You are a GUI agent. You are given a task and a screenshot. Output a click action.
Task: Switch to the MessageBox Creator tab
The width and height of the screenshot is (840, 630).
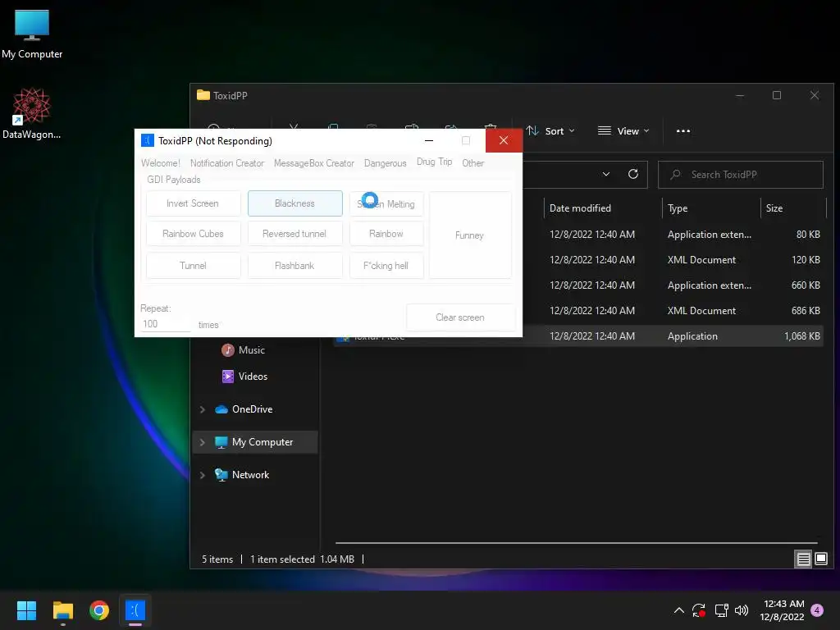[x=314, y=163]
